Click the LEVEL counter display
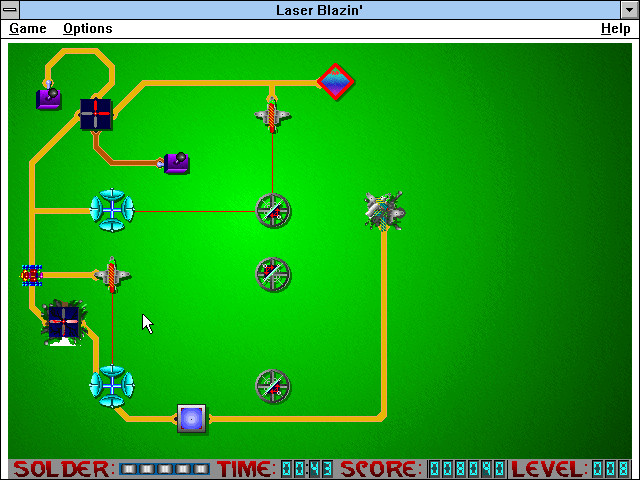Image resolution: width=640 pixels, height=480 pixels. (x=611, y=469)
